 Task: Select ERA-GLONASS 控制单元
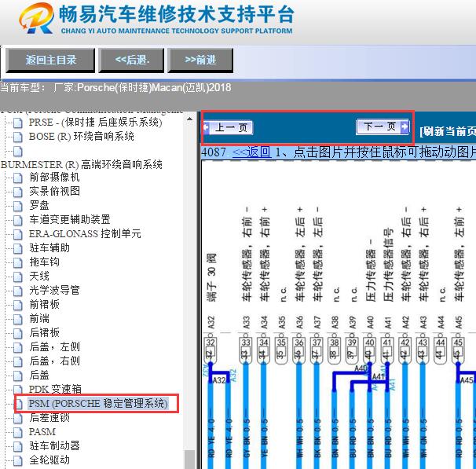(x=85, y=234)
